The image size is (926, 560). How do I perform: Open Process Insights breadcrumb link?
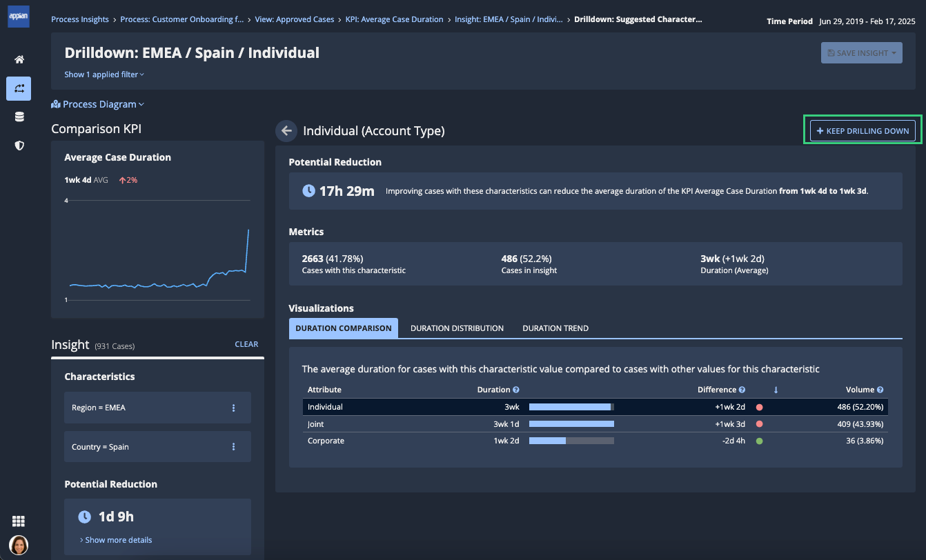(80, 19)
